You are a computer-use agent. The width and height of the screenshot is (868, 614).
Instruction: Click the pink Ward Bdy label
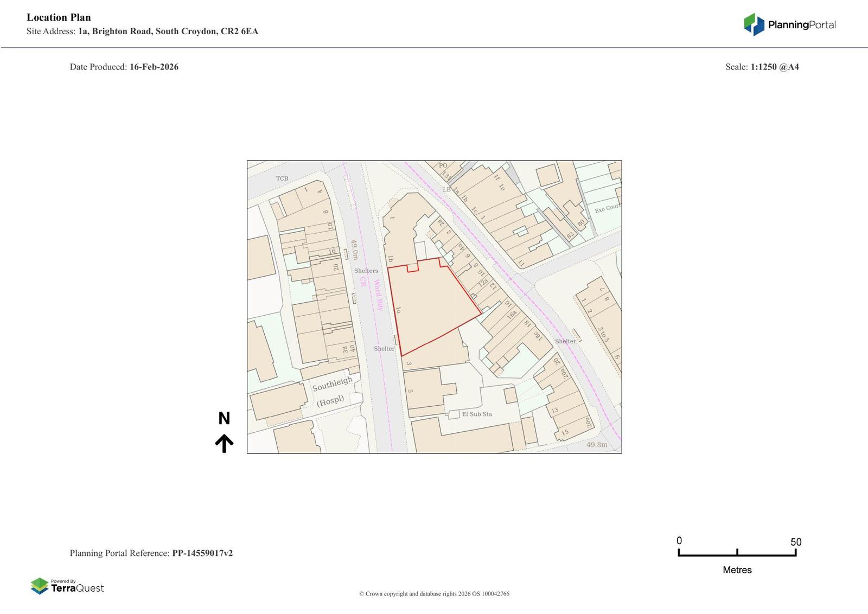(x=378, y=295)
